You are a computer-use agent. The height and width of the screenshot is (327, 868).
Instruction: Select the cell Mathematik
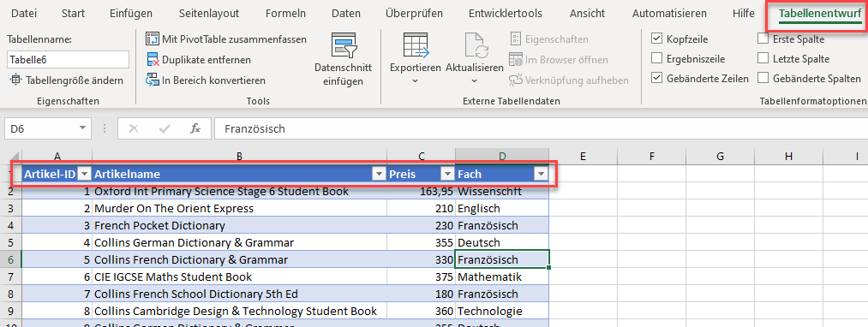502,276
